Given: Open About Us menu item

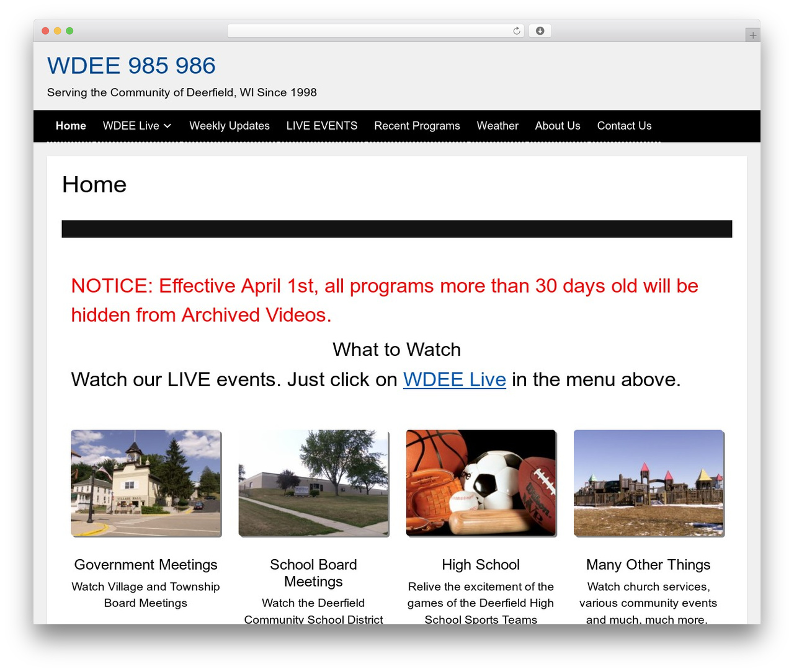Looking at the screenshot, I should pyautogui.click(x=558, y=126).
